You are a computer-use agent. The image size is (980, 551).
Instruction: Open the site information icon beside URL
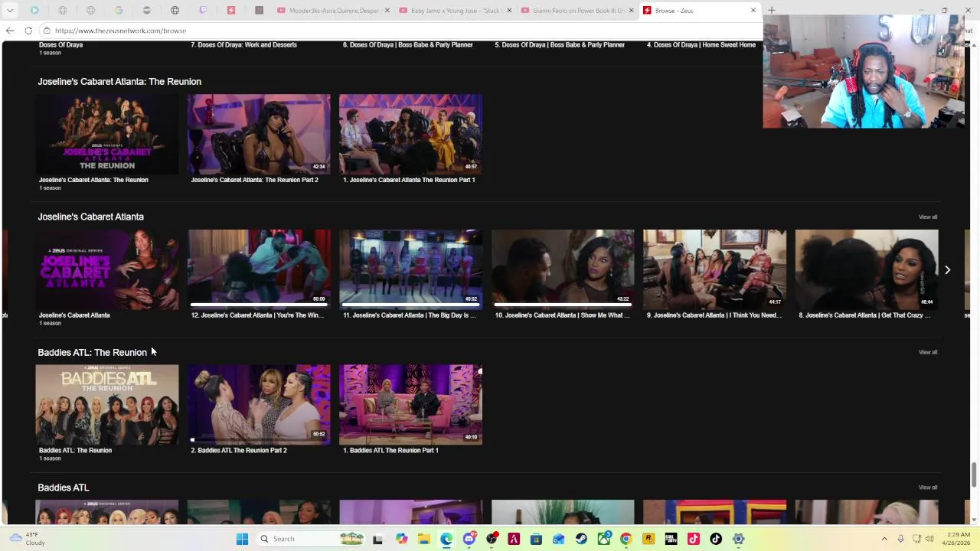click(x=47, y=31)
